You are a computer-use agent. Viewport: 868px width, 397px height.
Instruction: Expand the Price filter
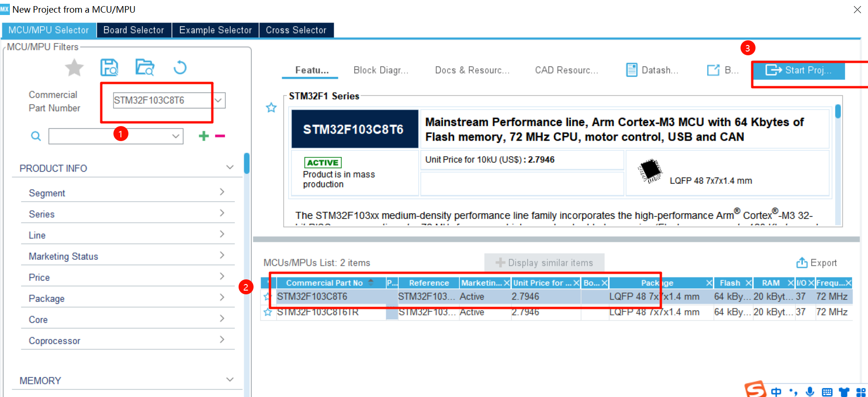click(222, 276)
